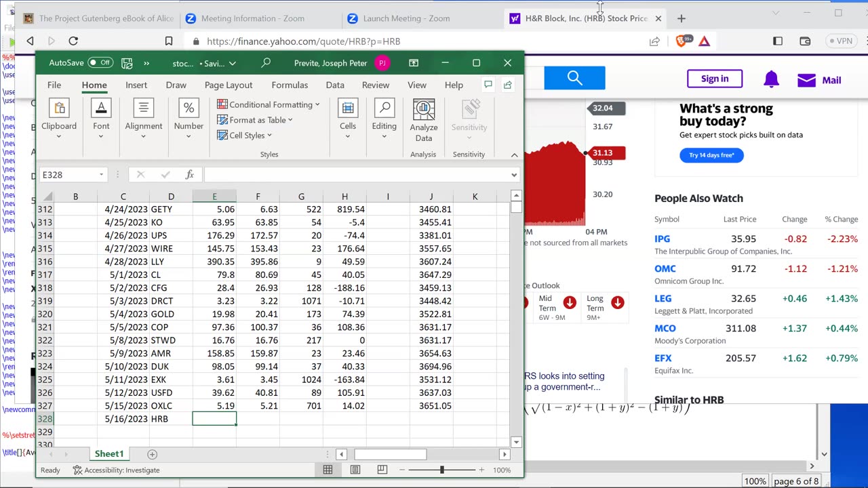Switch to Page Layout view icon
Screen dimensions: 868x488
355,470
